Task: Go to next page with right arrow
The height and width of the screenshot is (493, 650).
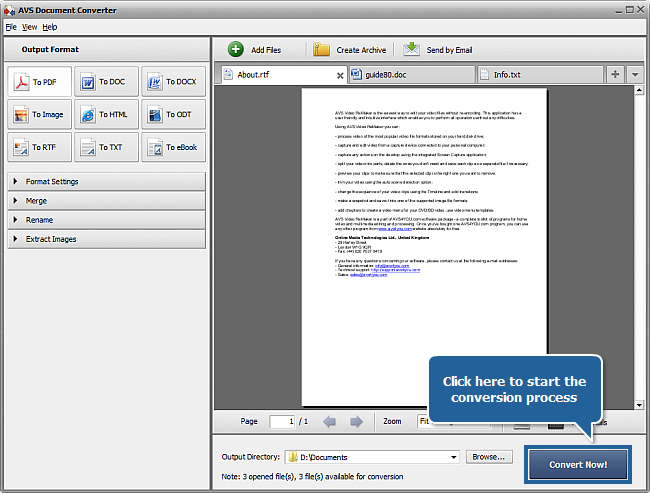Action: (x=356, y=422)
